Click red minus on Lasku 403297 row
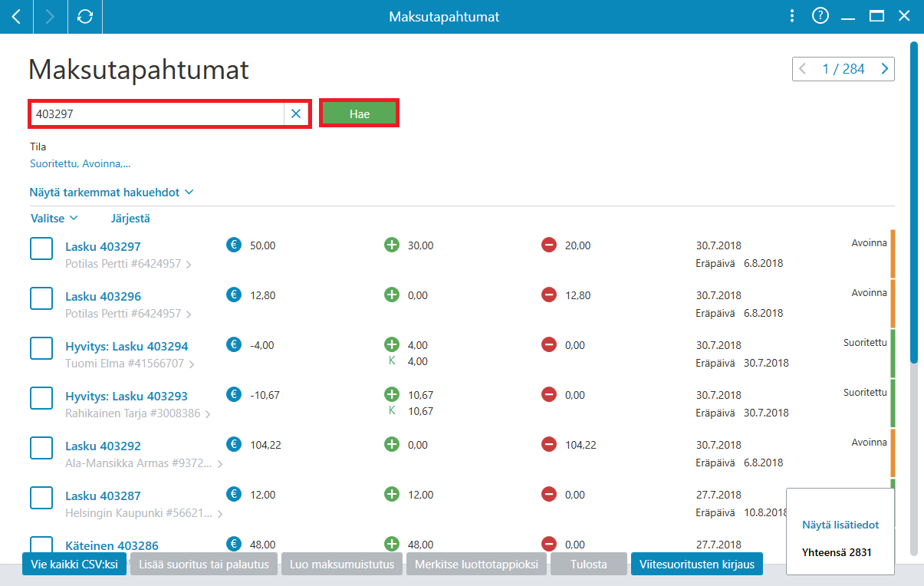This screenshot has width=924, height=586. click(x=549, y=245)
